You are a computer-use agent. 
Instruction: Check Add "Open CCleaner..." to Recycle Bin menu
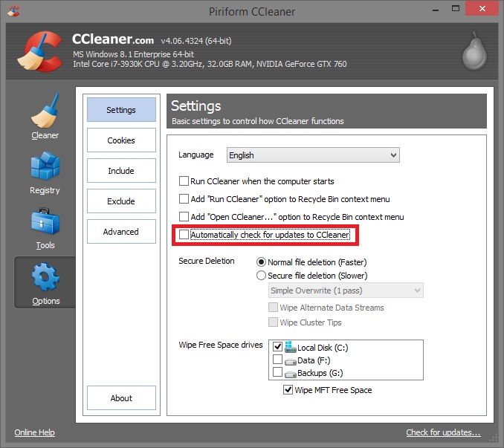pos(184,216)
